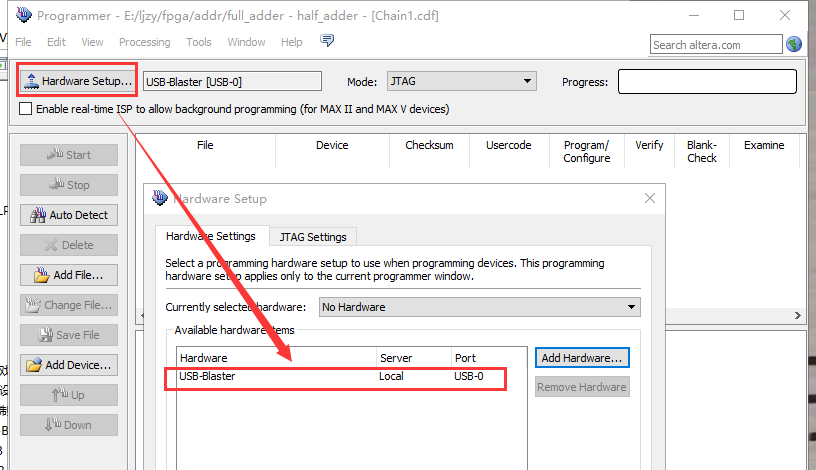816x470 pixels.
Task: Click Save File button
Action: tap(69, 335)
